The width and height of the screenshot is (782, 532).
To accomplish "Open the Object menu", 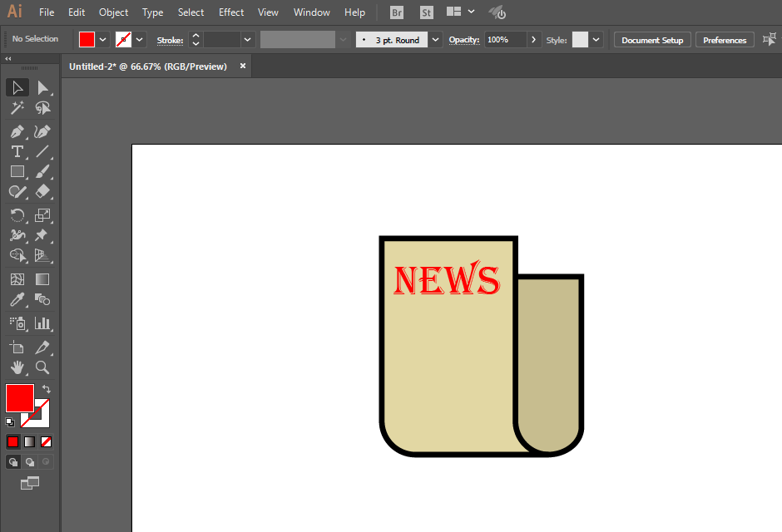I will [x=113, y=12].
